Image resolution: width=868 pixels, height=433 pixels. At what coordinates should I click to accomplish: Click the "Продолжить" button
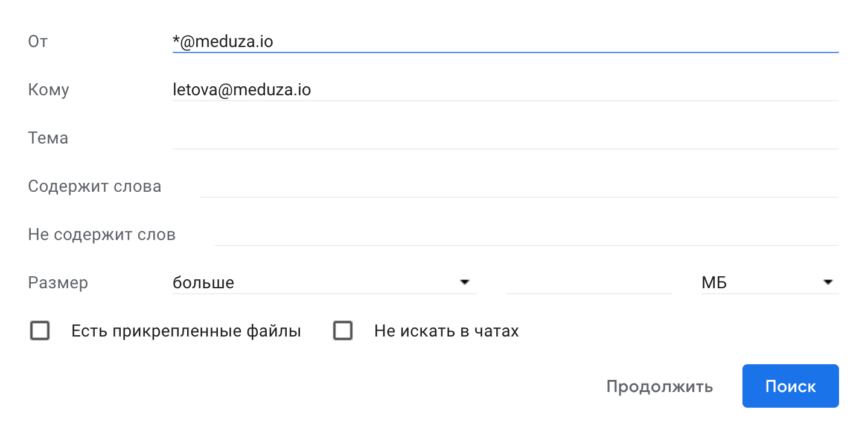[659, 387]
